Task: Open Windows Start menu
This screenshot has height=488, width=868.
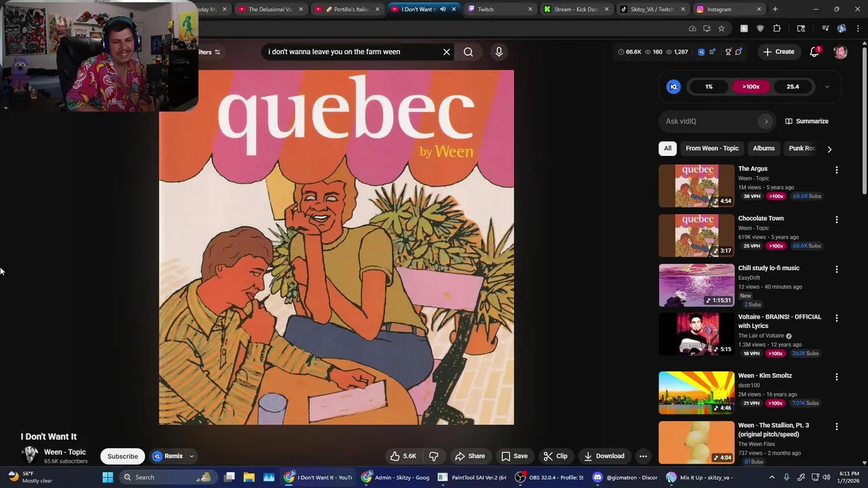Action: tap(107, 477)
